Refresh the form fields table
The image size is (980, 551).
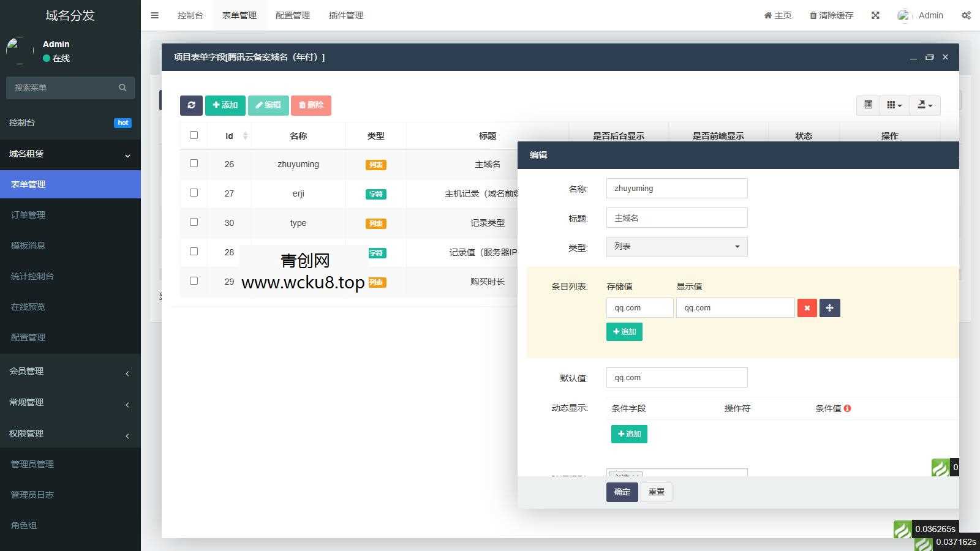point(190,105)
